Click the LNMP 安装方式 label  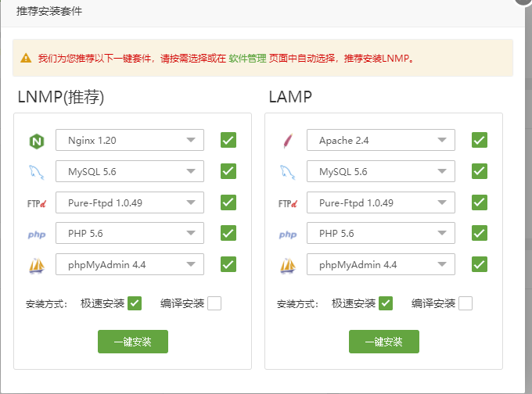click(x=46, y=304)
